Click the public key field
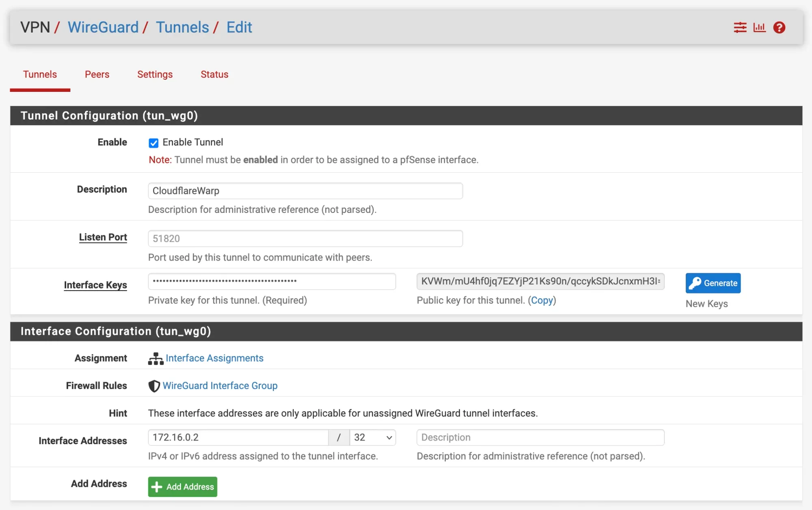 (x=540, y=281)
